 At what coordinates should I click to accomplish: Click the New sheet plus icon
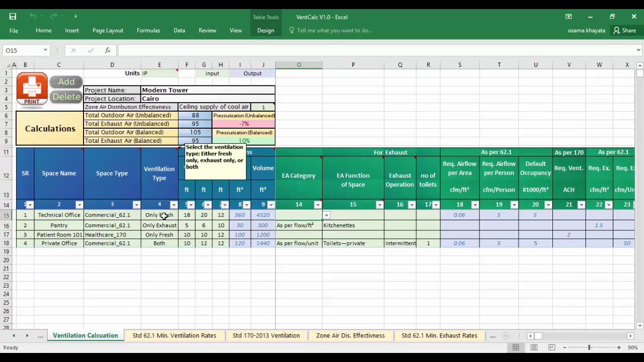[506, 335]
